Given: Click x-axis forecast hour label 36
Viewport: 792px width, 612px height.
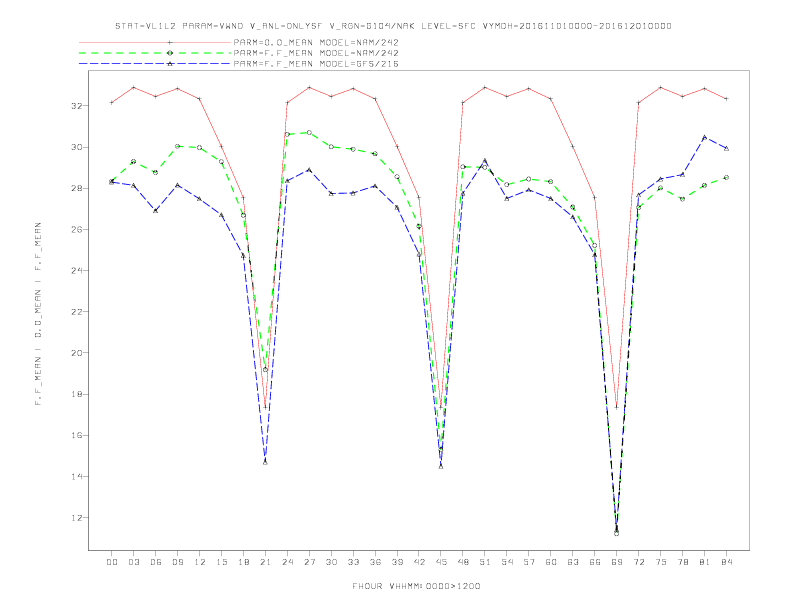Looking at the screenshot, I should (375, 562).
